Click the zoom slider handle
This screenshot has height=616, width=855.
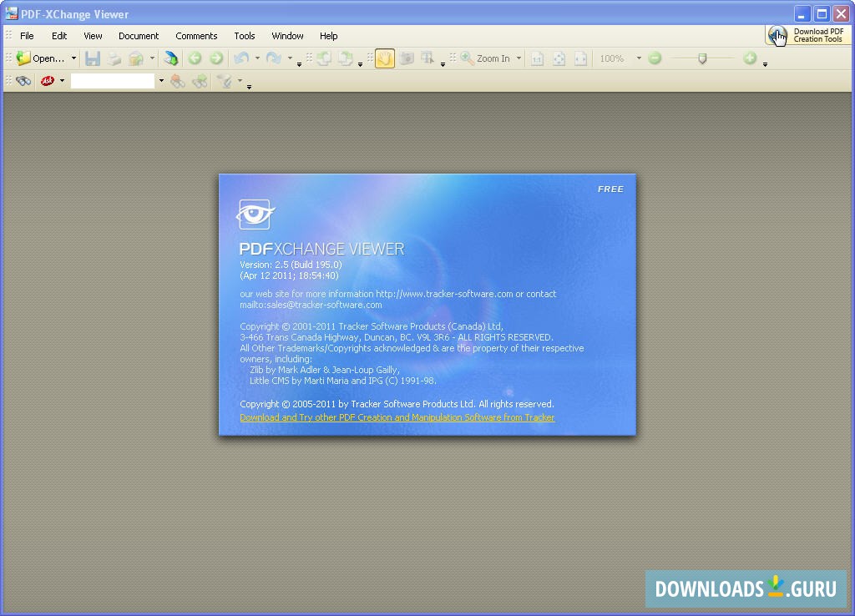click(x=702, y=58)
